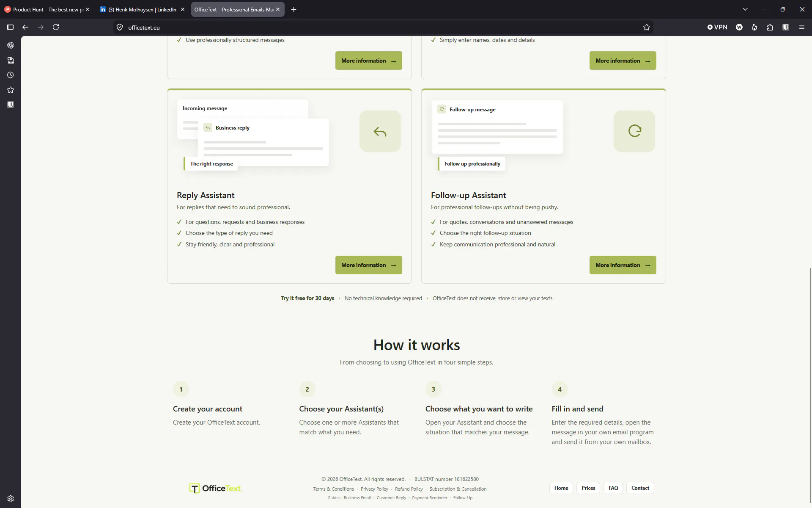Open sidebar settings gear icon
Screen dimensions: 812x508
tap(11, 499)
